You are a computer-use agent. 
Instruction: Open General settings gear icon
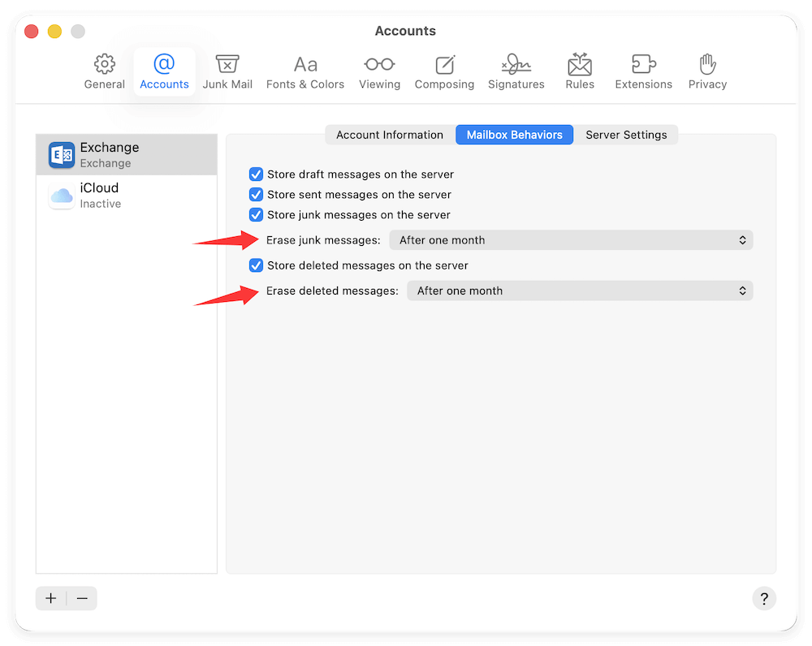(104, 71)
